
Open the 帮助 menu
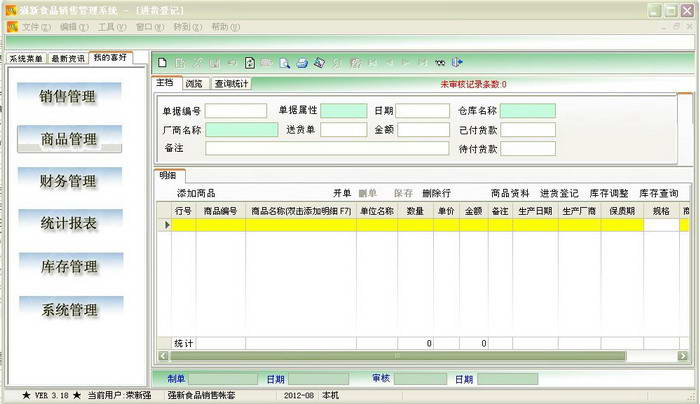(x=225, y=27)
